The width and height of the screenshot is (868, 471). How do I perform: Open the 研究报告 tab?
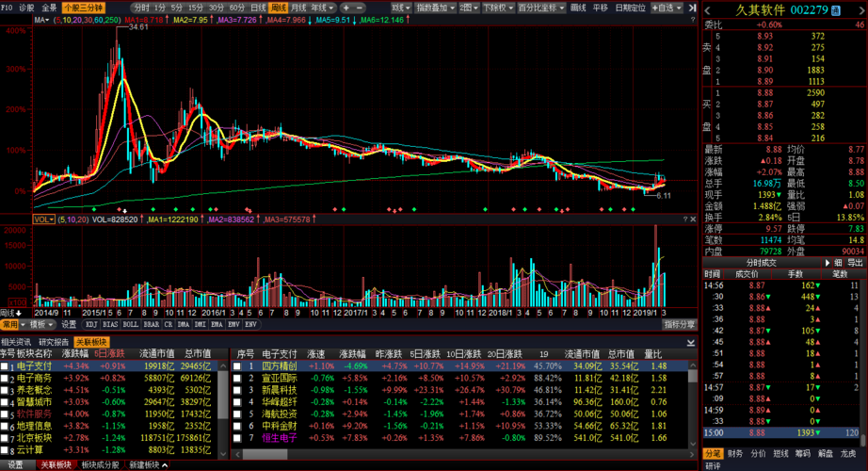pyautogui.click(x=54, y=342)
